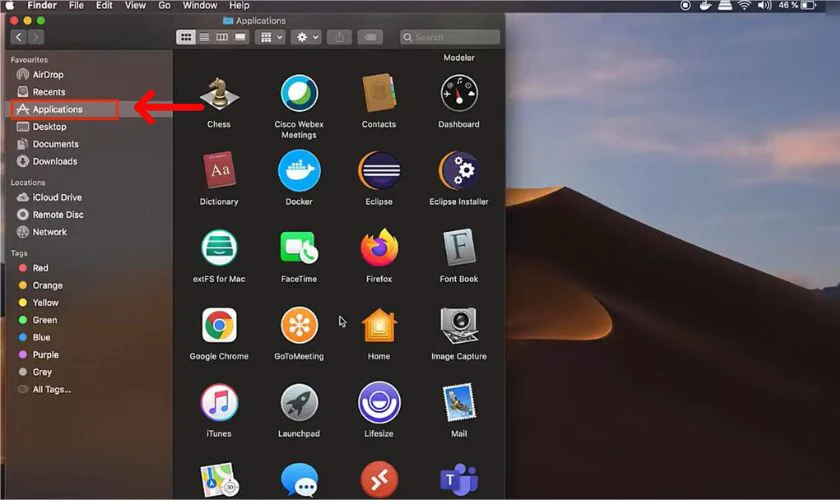This screenshot has height=500, width=840.
Task: Go forward in Finder history
Action: coord(36,37)
